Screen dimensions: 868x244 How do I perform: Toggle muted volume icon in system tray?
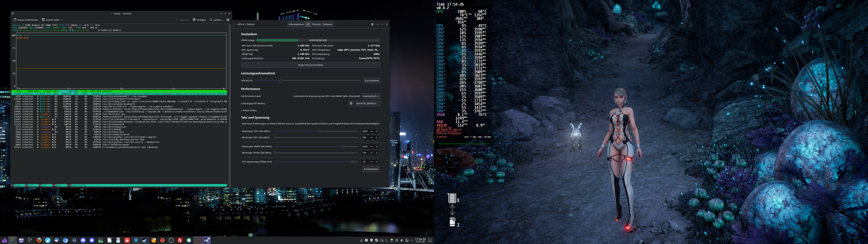[x=402, y=240]
